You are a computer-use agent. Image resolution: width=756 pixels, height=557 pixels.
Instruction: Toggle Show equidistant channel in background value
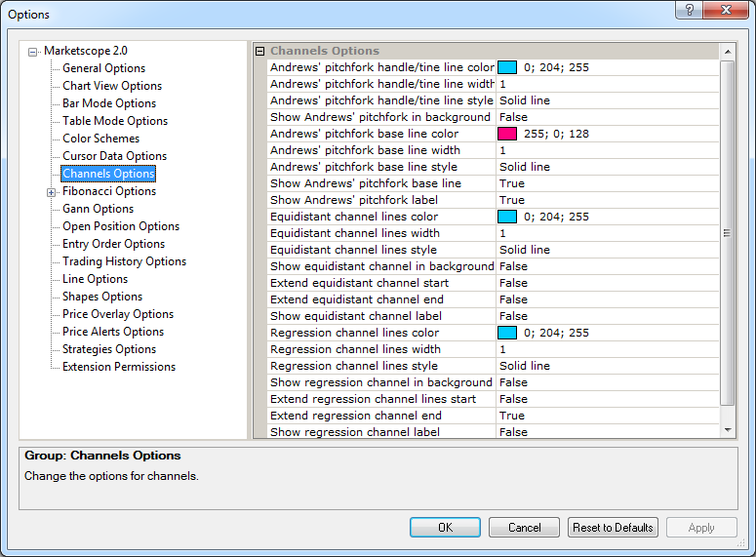[608, 266]
